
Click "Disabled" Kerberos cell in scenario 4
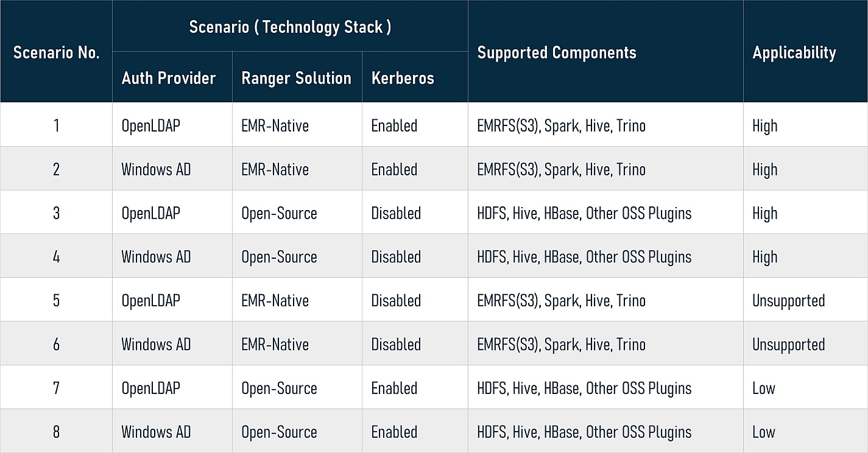click(x=396, y=257)
